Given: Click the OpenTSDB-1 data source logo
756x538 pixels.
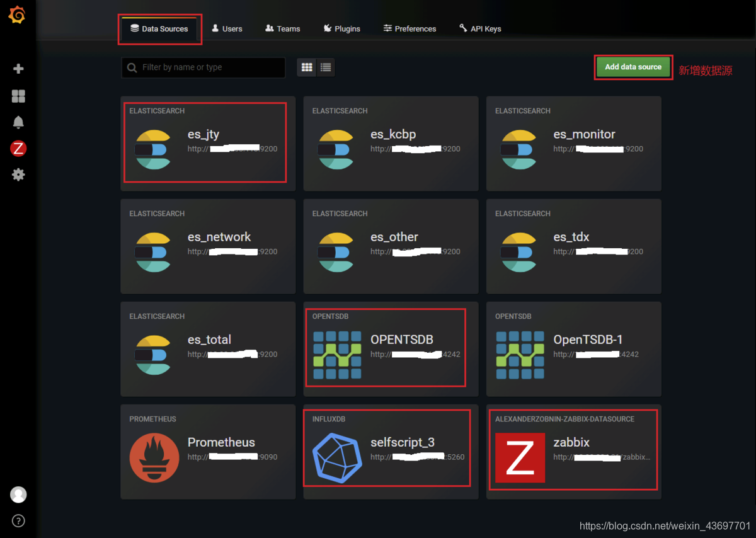Looking at the screenshot, I should pos(520,355).
